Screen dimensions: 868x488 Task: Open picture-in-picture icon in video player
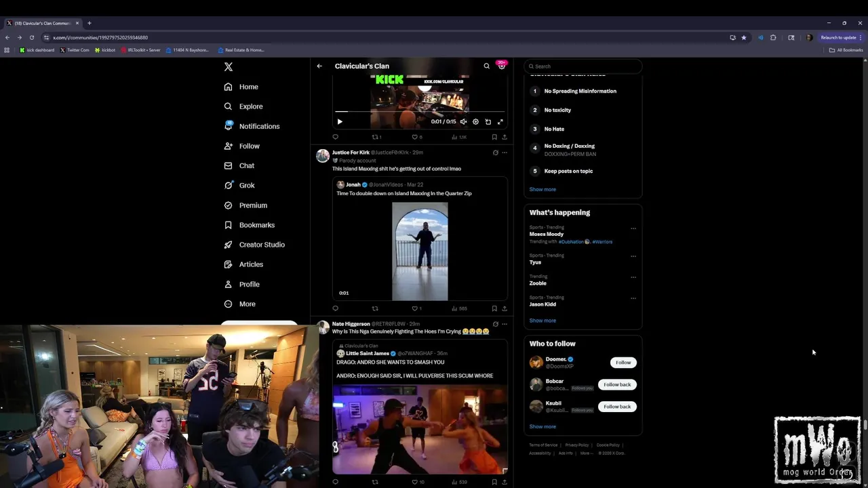pos(488,121)
